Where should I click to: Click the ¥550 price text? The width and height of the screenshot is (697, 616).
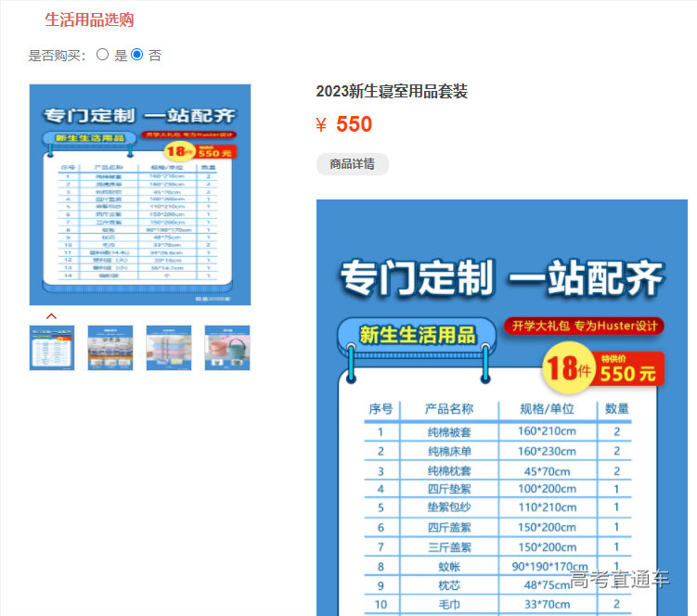[344, 124]
